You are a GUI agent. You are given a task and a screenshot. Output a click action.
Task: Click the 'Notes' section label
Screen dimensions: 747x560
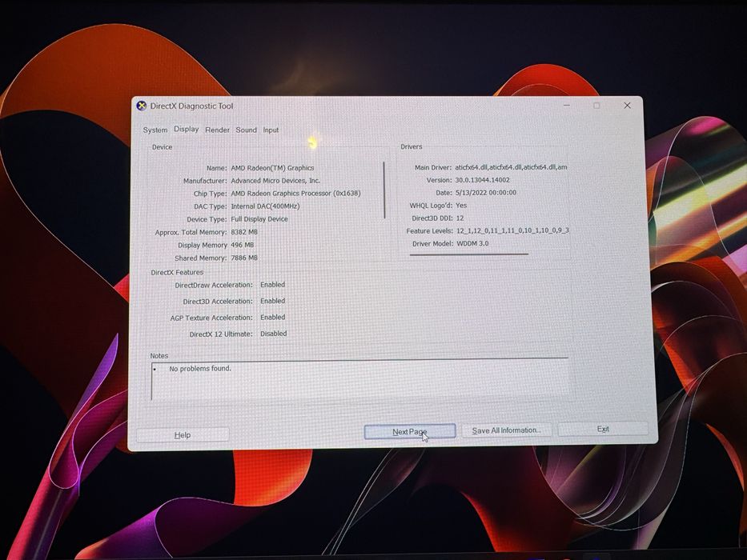[159, 356]
